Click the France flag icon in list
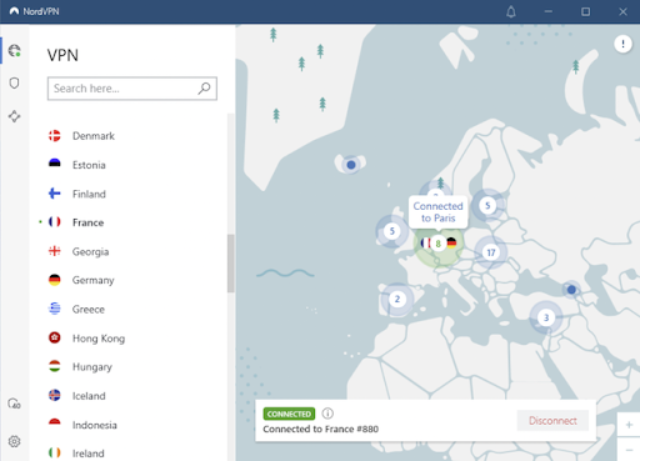 click(54, 222)
